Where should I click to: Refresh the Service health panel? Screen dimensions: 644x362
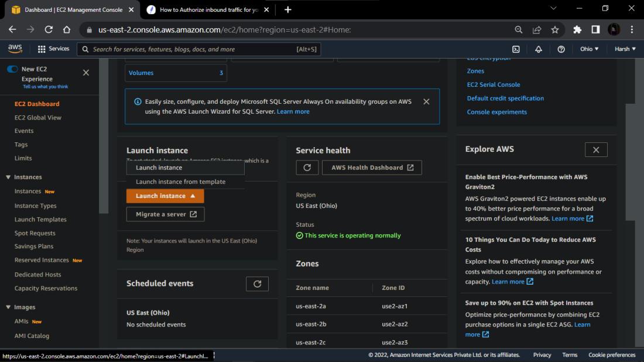307,168
